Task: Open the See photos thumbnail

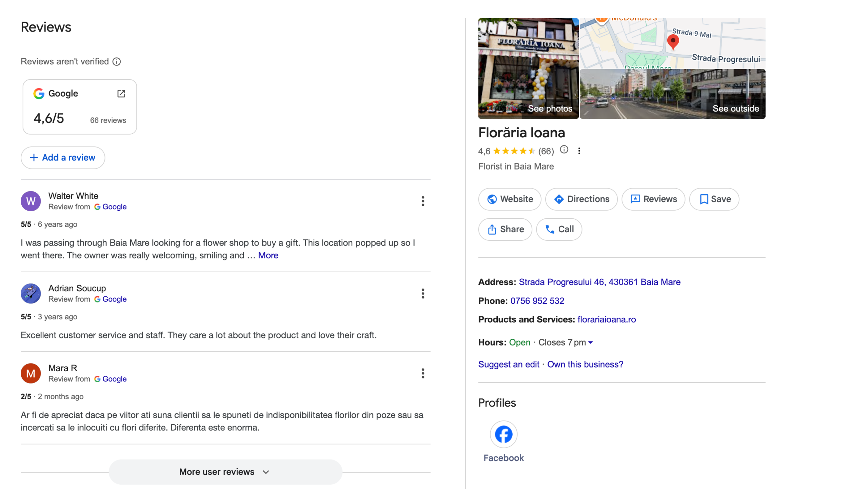Action: pyautogui.click(x=528, y=68)
